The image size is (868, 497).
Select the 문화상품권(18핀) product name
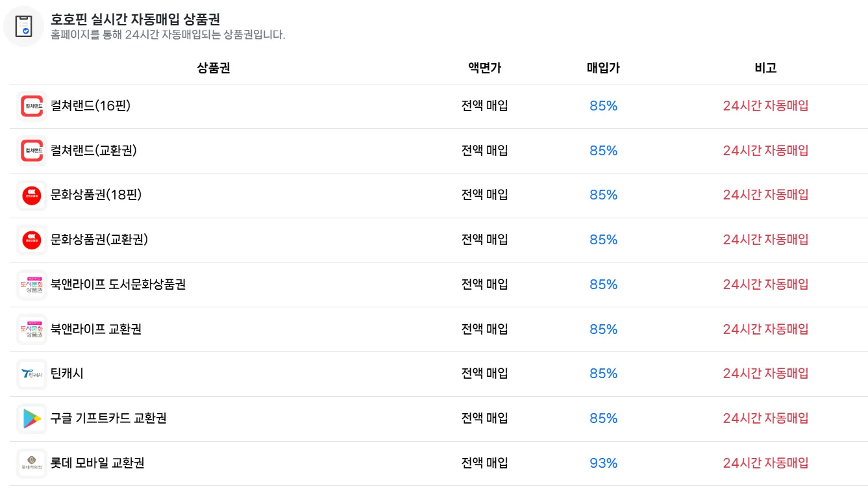[96, 195]
